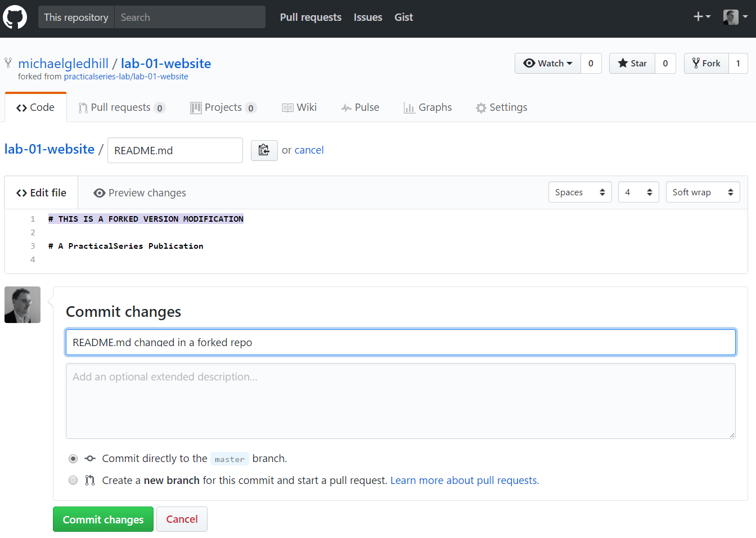Click the green Commit changes button
Screen dimensions: 756x538
tap(103, 519)
